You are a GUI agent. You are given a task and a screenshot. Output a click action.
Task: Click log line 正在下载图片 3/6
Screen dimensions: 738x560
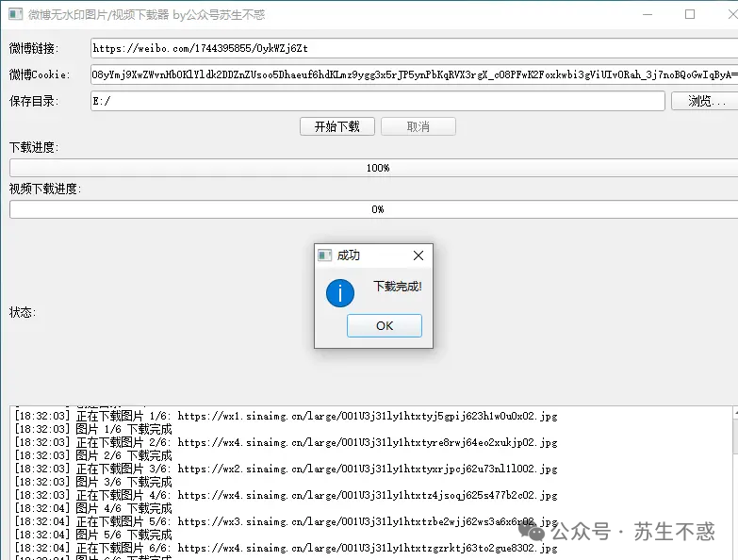click(x=286, y=469)
